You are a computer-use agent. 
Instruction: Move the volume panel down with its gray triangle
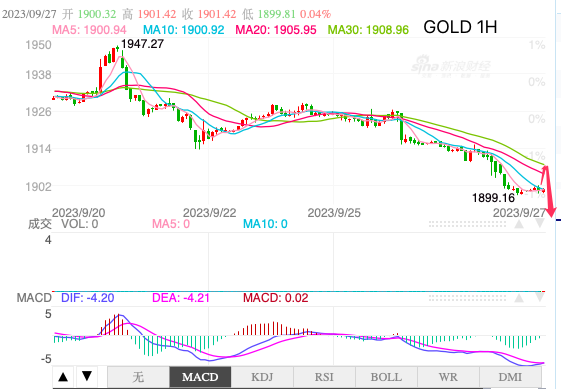click(540, 224)
